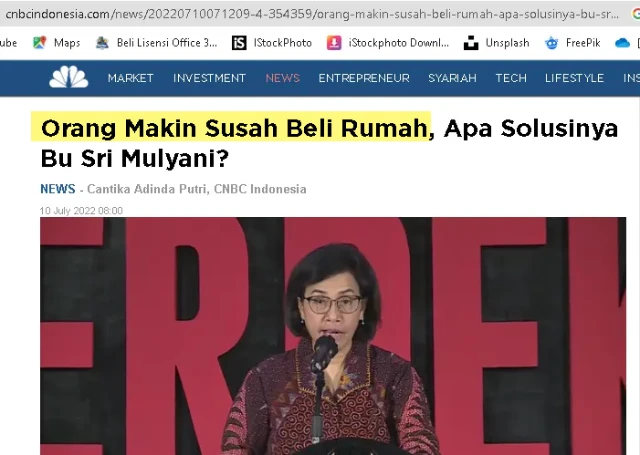The image size is (640, 455).
Task: Open the FreePik bookmark icon
Action: pos(551,42)
